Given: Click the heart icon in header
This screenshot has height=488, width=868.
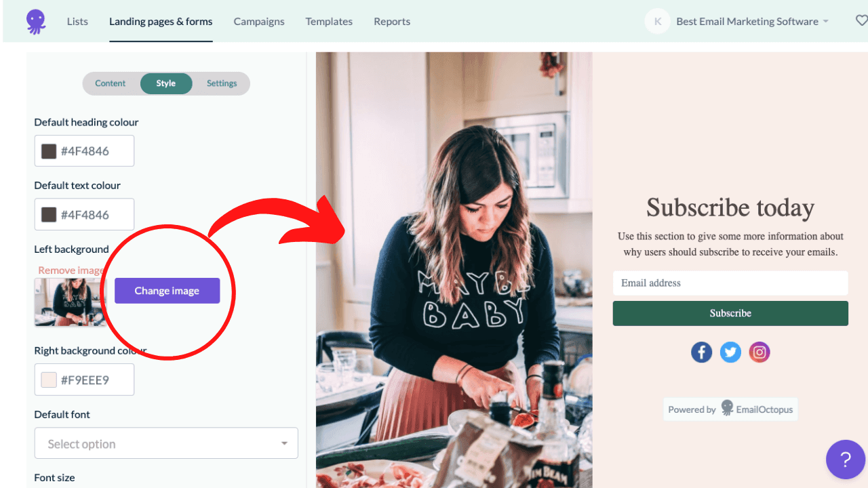Looking at the screenshot, I should point(861,21).
